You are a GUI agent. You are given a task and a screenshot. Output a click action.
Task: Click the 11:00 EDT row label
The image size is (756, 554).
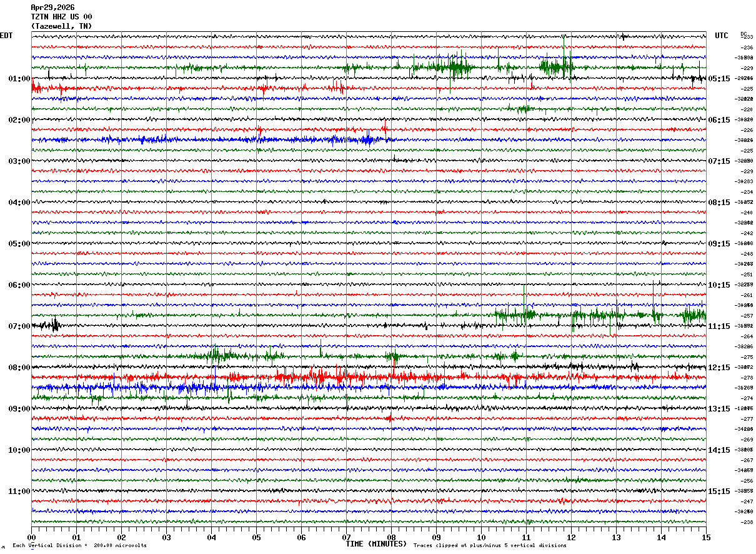pos(19,491)
